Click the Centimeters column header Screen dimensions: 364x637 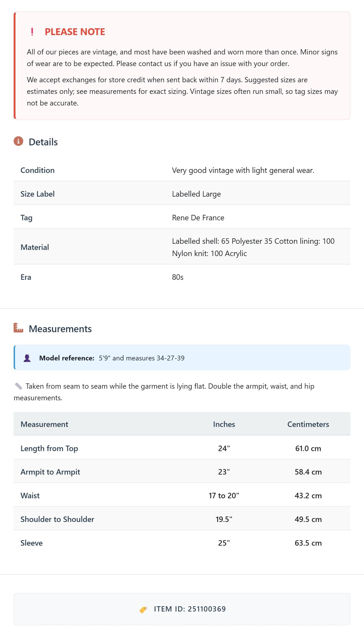coord(308,424)
